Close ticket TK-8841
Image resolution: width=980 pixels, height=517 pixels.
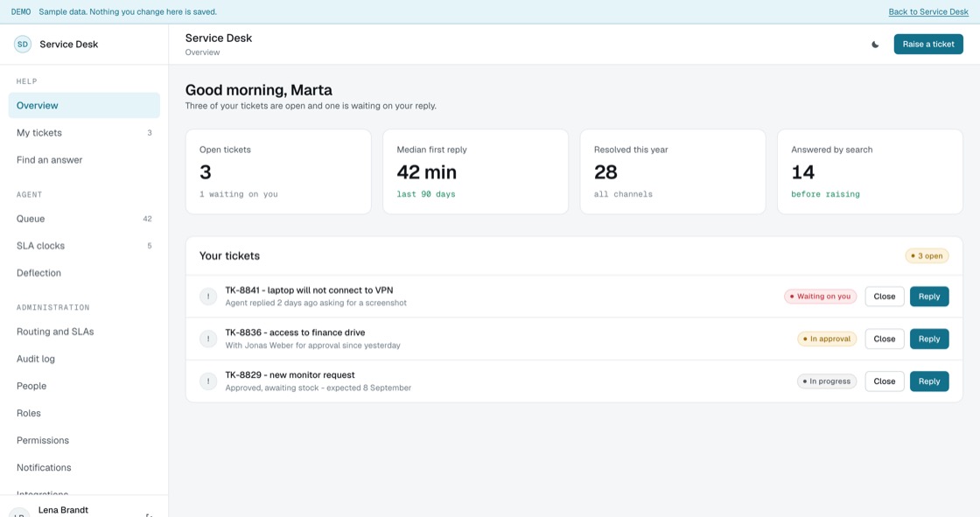coord(885,297)
